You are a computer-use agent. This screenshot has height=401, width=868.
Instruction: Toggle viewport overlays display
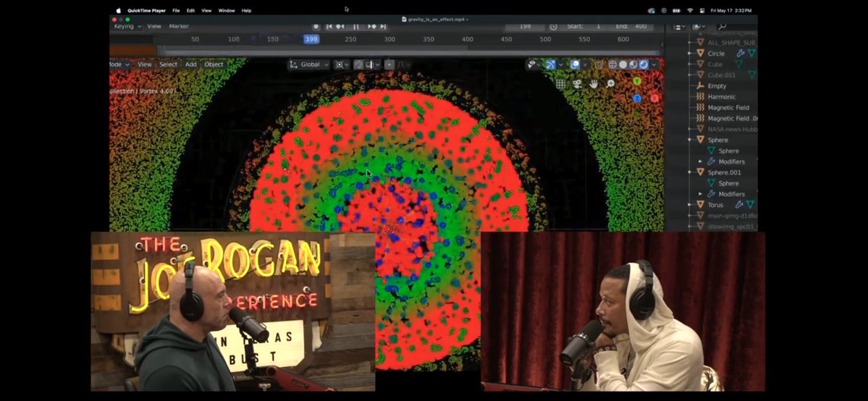click(576, 64)
